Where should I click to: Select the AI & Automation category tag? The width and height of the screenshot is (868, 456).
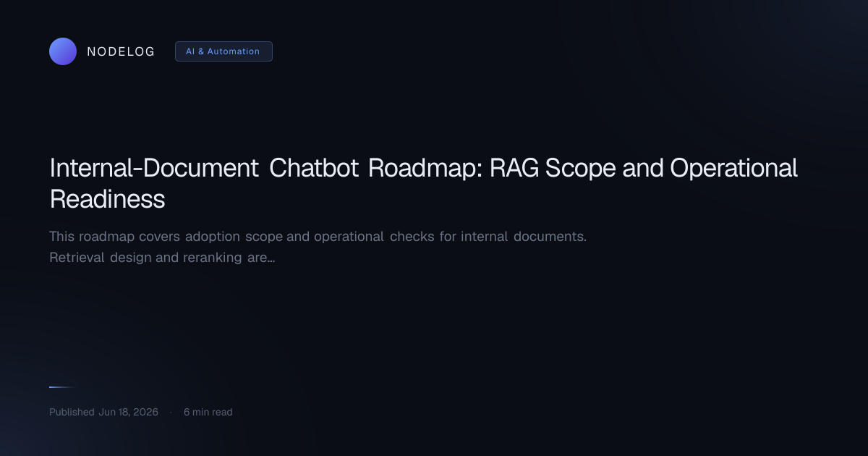(x=224, y=51)
